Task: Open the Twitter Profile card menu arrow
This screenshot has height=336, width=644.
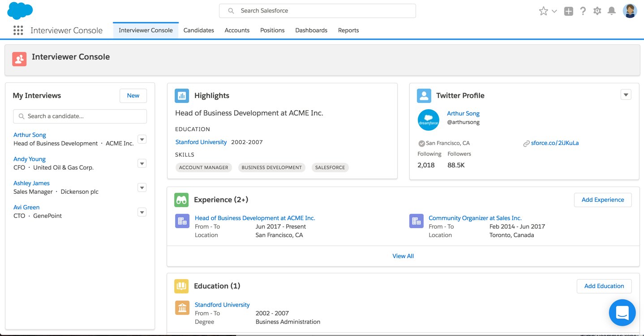Action: pyautogui.click(x=626, y=95)
